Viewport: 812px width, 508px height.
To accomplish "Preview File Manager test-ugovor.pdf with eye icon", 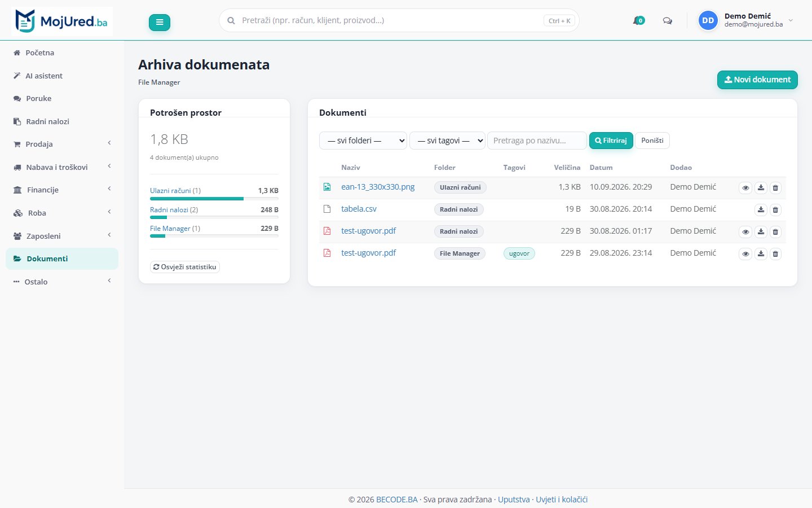I will [745, 254].
